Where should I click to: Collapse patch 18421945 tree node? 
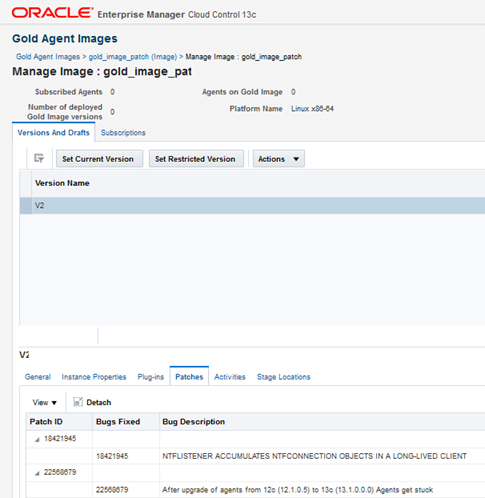tap(37, 440)
